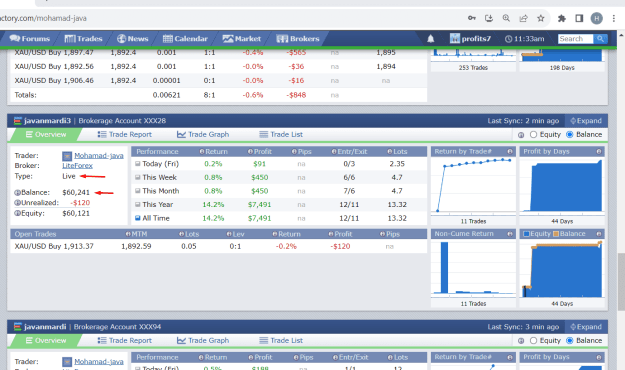This screenshot has width=625, height=370.
Task: Click the info icon beside Equity label in the javanmardi3 account details
Action: [17, 213]
